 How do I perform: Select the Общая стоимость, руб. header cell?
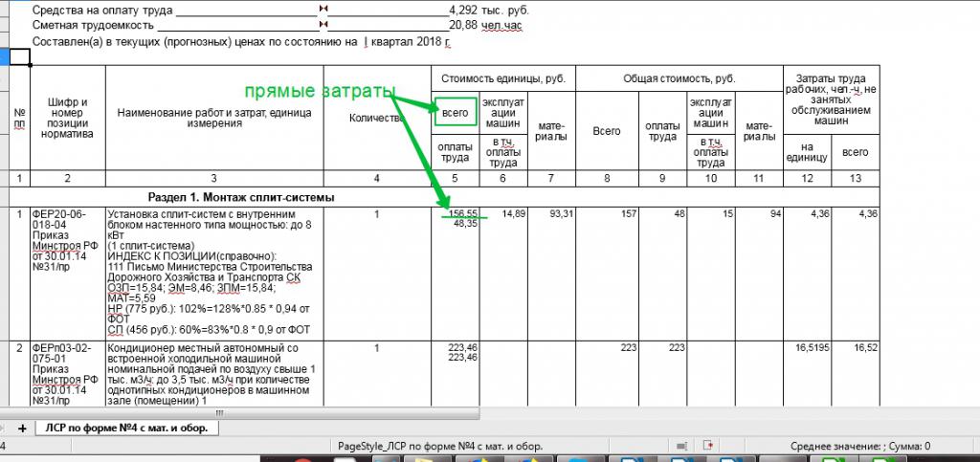coord(679,78)
